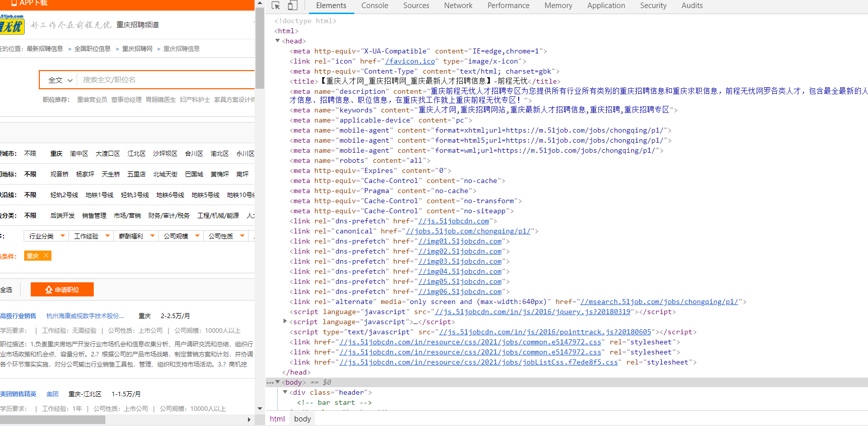Select 江北区 city filter
Screen dimensions: 868x426
[x=137, y=154]
